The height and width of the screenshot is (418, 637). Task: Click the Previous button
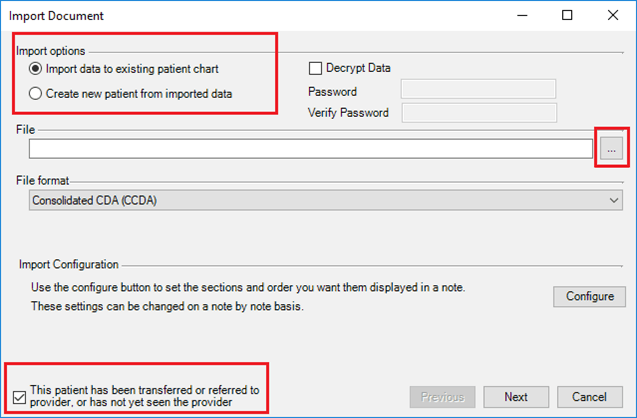442,396
